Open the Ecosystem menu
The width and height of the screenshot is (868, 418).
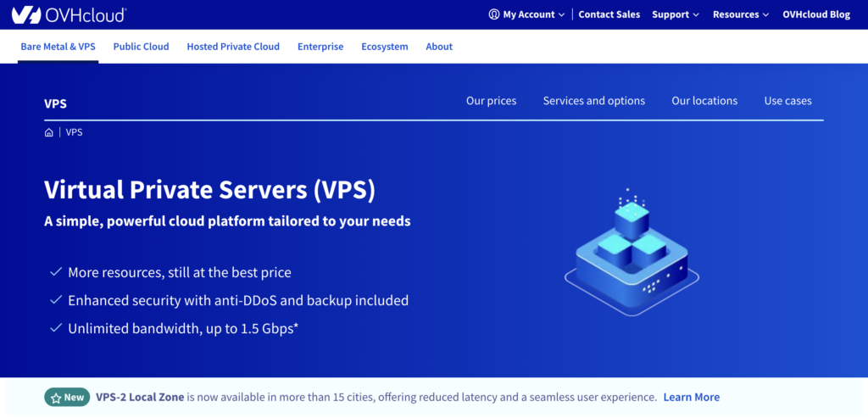[x=385, y=47]
